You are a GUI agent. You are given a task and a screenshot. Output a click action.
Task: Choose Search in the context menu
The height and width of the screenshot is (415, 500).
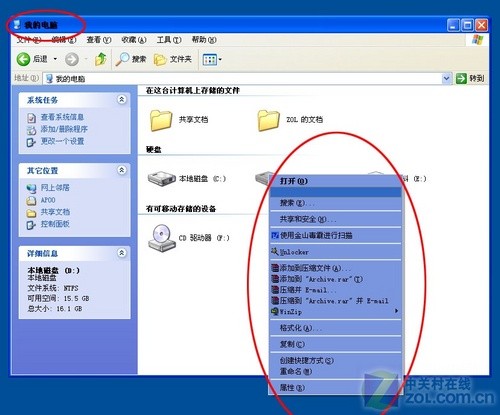click(336, 203)
